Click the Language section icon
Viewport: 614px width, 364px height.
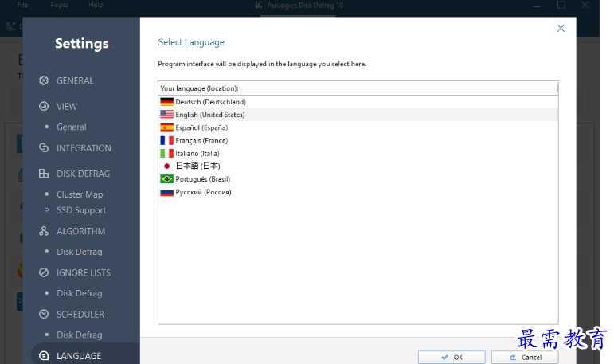[44, 356]
